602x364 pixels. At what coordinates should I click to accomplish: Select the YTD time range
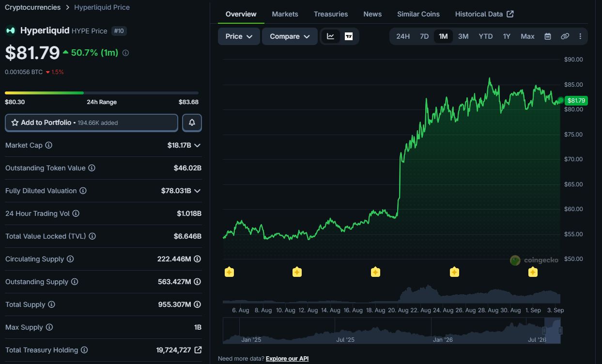[486, 36]
